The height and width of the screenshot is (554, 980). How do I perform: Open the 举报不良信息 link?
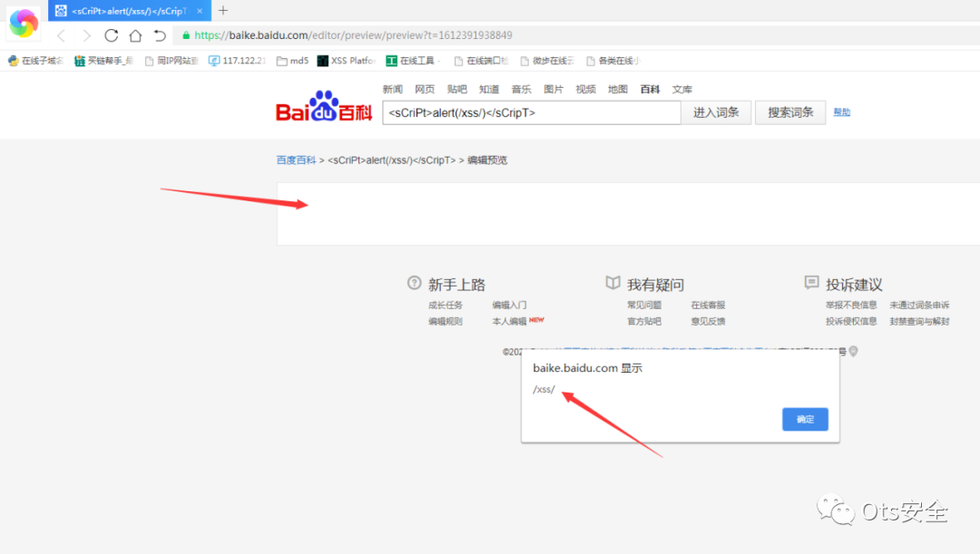point(851,305)
